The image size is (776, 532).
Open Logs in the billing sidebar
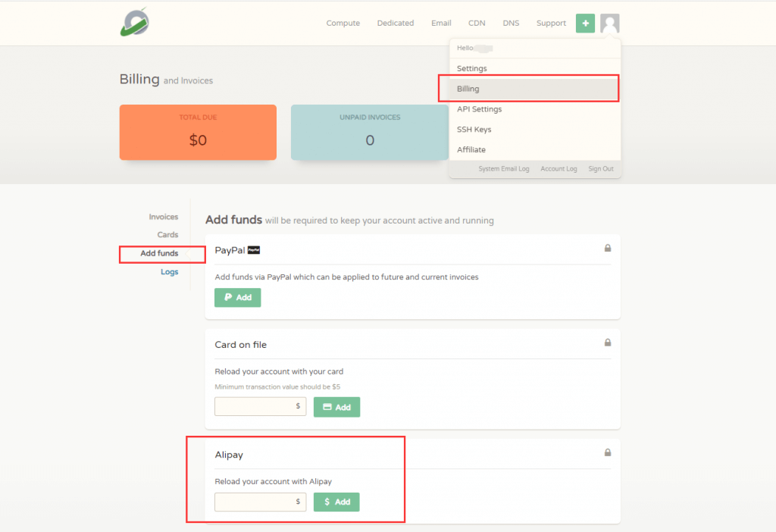[x=169, y=272]
